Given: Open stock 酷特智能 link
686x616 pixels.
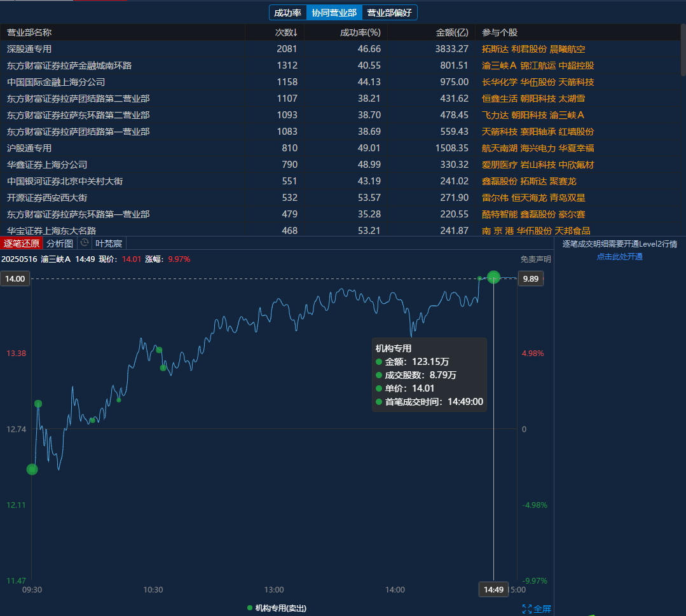Looking at the screenshot, I should click(500, 214).
